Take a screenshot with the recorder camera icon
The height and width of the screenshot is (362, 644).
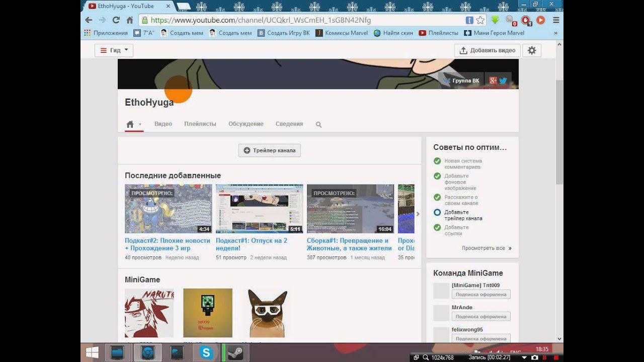coord(534,357)
